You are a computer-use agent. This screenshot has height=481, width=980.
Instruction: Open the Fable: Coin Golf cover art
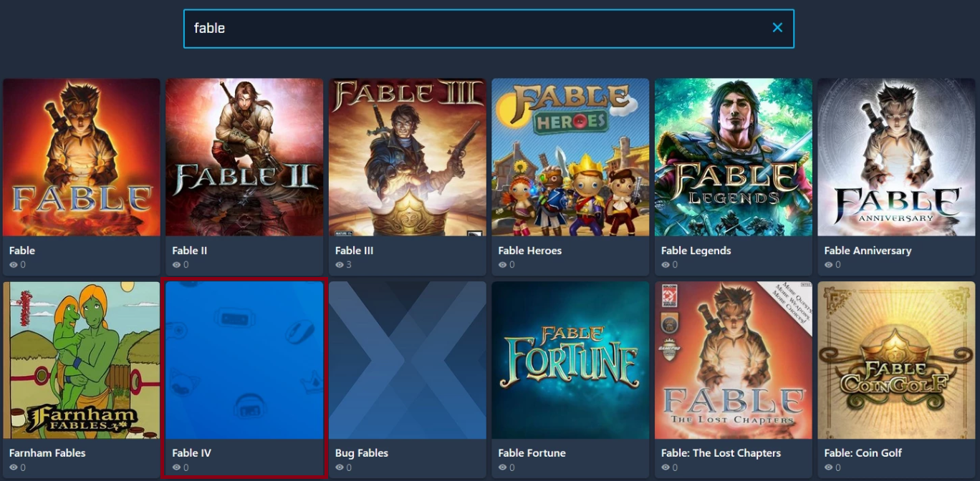click(896, 360)
